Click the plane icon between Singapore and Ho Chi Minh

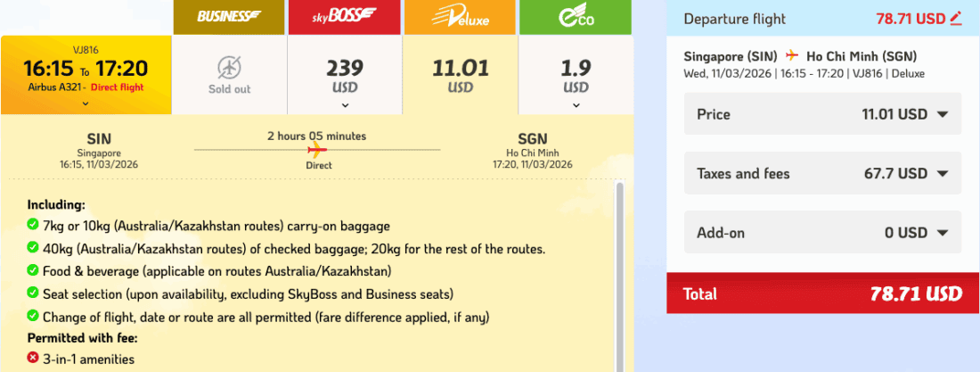tap(792, 55)
